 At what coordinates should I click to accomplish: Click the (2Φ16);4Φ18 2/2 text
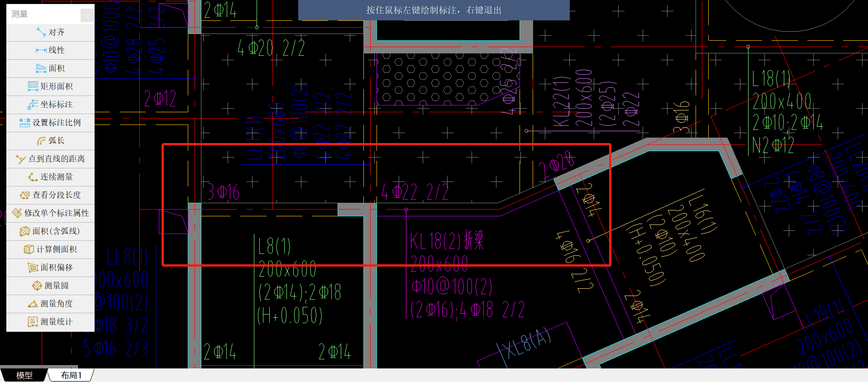[x=467, y=310]
